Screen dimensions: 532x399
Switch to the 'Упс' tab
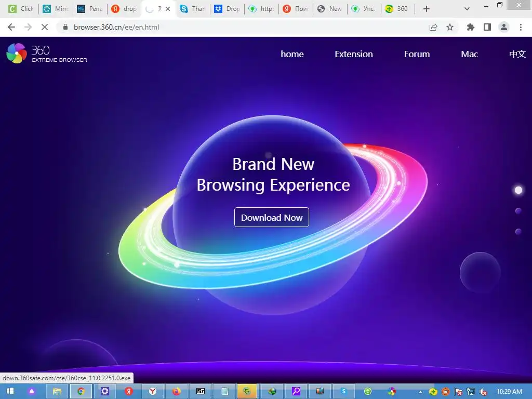[364, 9]
